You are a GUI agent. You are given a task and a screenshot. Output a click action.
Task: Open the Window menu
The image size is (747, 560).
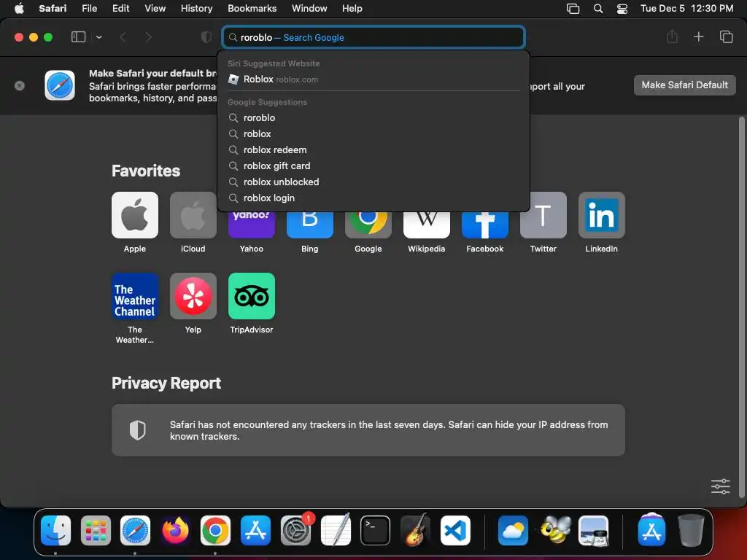click(309, 8)
